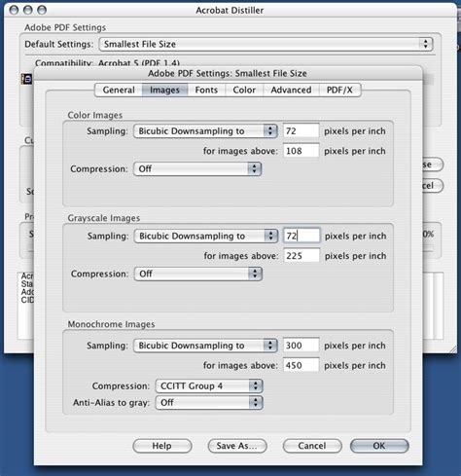Open Grayscale Images Compression dropdown
The width and height of the screenshot is (461, 476).
[198, 274]
